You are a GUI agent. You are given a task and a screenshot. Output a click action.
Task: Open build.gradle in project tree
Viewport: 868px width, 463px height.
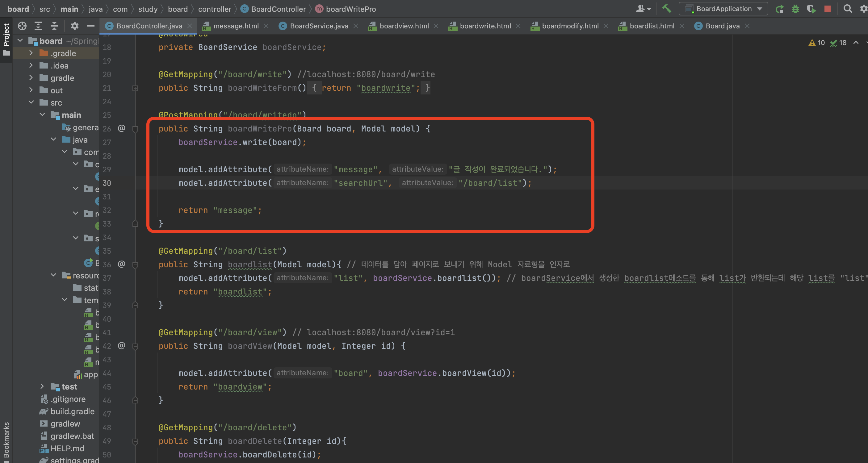click(x=72, y=411)
